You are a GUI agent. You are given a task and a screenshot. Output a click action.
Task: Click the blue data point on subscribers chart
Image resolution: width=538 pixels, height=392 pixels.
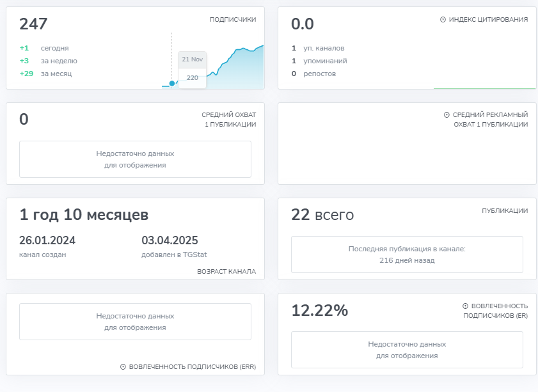[x=172, y=83]
